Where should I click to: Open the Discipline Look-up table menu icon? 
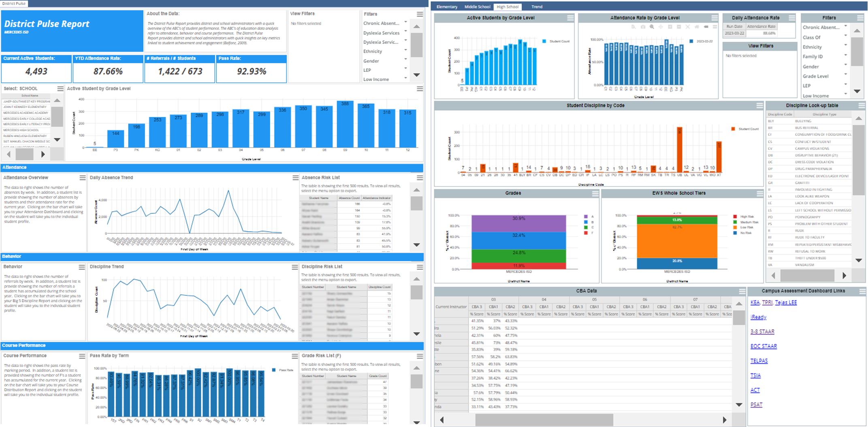coord(862,105)
